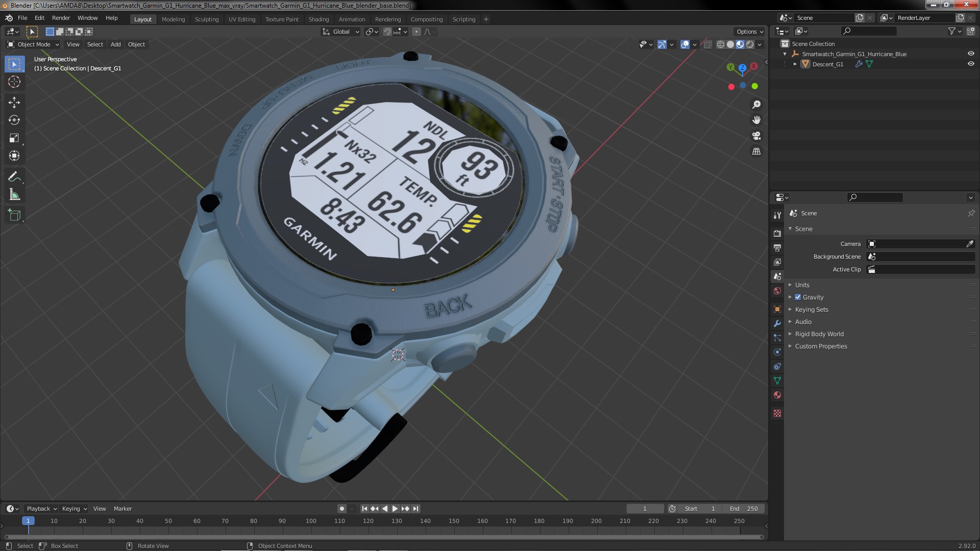The height and width of the screenshot is (551, 980).
Task: Select the Cursor tool in viewport toolbar
Action: (x=14, y=82)
